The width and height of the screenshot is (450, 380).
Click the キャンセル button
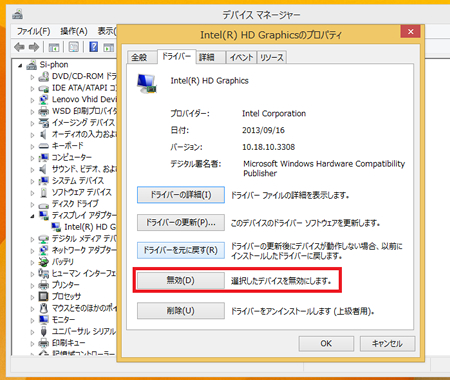387,343
